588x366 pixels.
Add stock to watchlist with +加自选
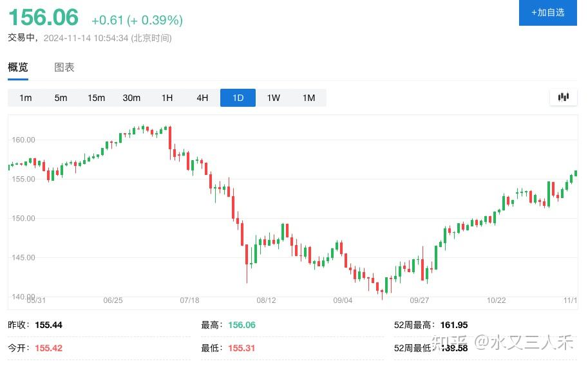point(547,13)
